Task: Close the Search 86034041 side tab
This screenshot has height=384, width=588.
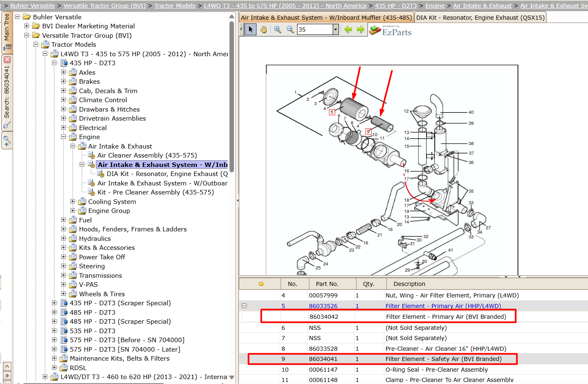Action: 7,59
